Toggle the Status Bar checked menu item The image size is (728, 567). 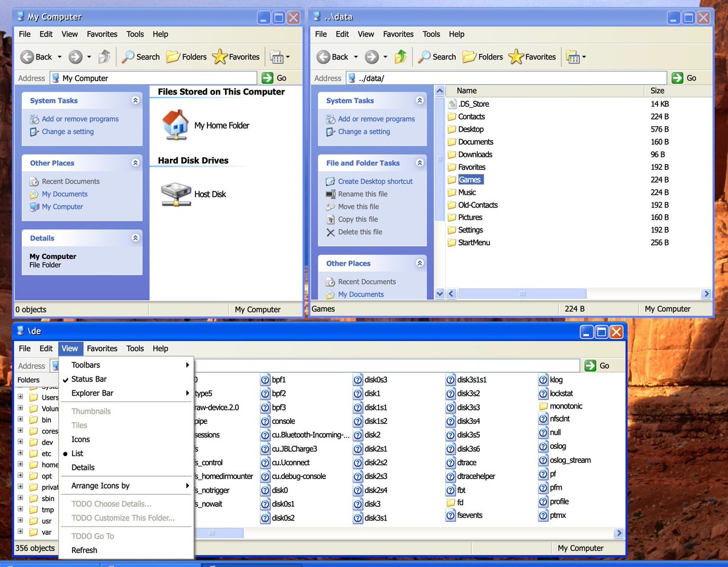(x=126, y=379)
